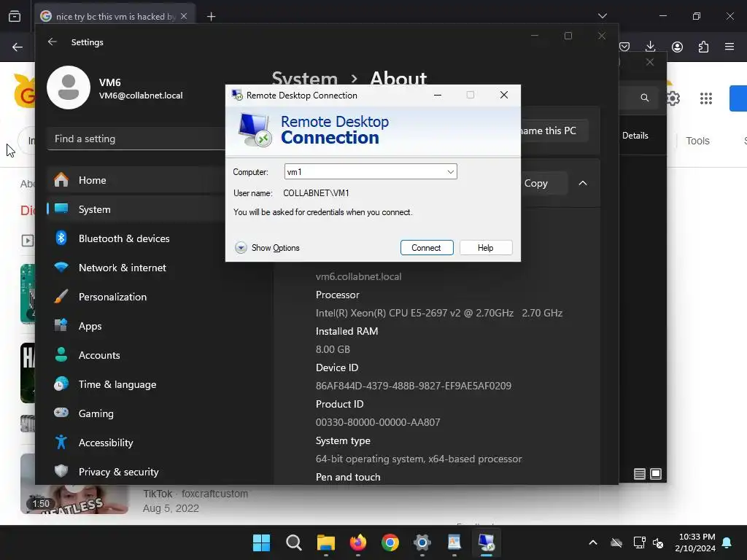This screenshot has height=560, width=747.
Task: Open Remote Desktop Connection taskbar icon
Action: point(487,542)
